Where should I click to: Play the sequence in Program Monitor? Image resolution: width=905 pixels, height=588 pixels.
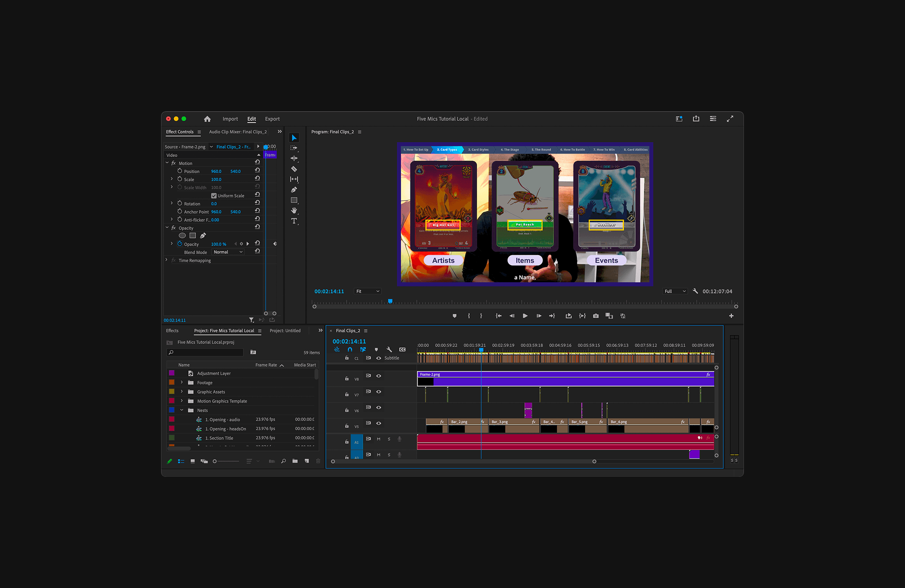coord(525,316)
